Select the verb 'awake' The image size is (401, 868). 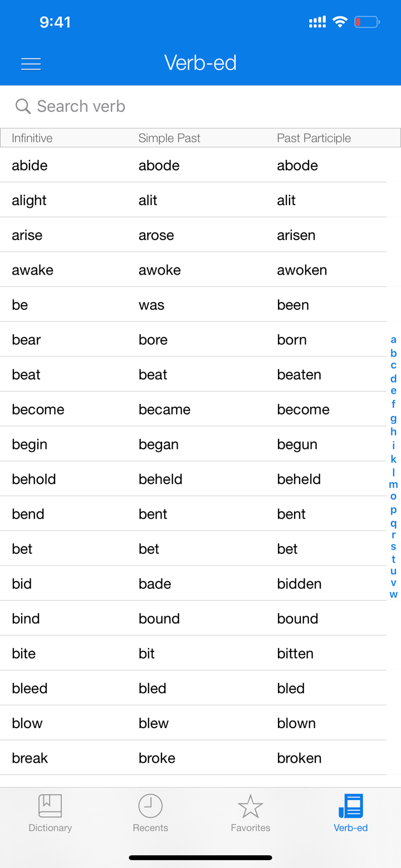tap(32, 270)
